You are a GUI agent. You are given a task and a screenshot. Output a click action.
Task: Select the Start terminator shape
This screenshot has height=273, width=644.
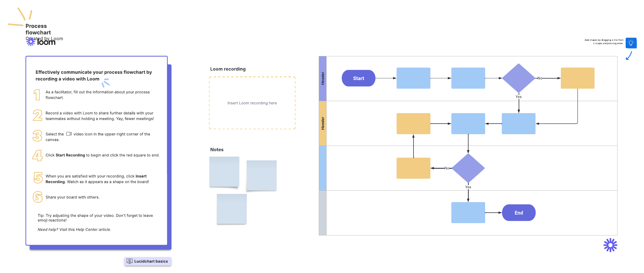pyautogui.click(x=358, y=78)
